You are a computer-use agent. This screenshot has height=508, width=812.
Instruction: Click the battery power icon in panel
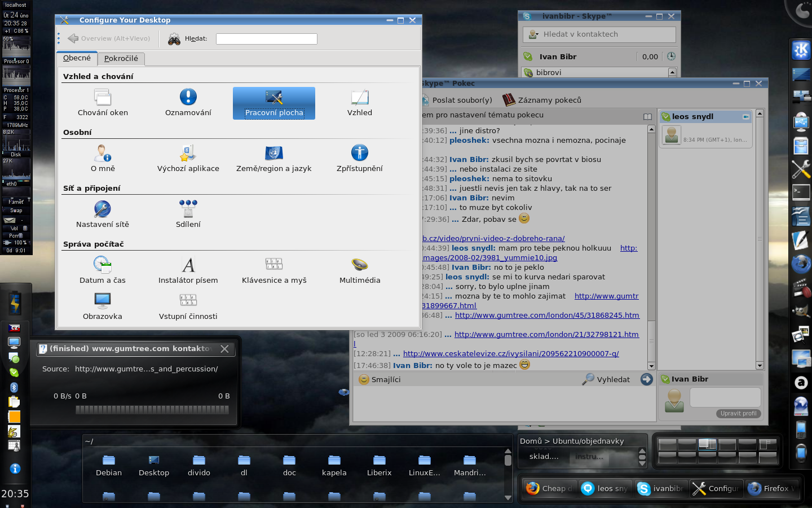(15, 304)
